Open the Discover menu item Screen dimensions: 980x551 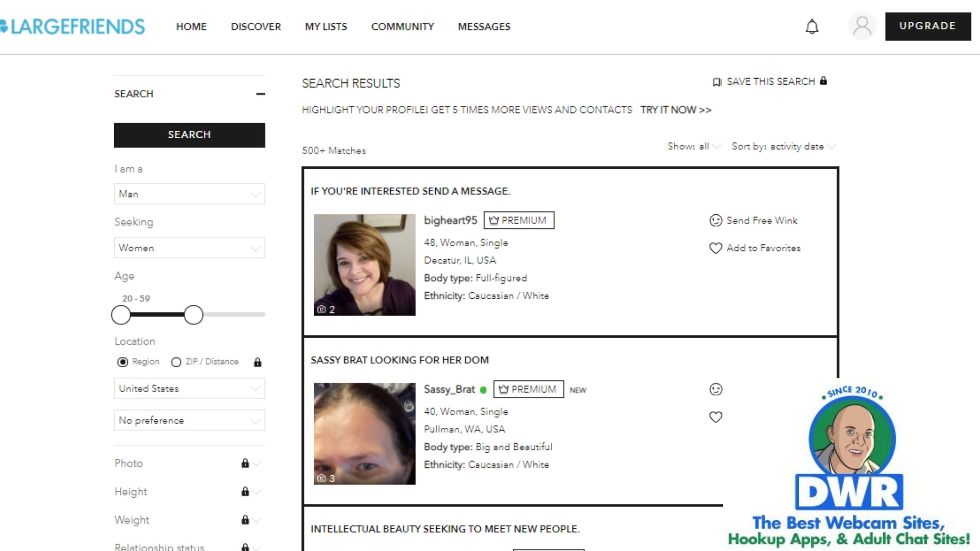point(256,27)
